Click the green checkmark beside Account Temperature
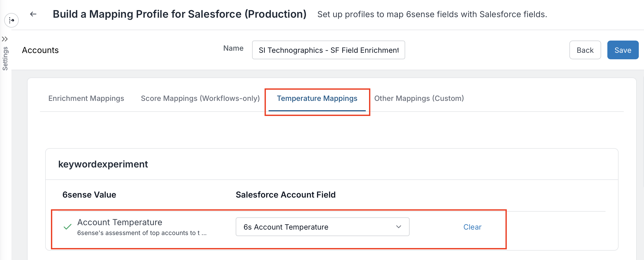 click(68, 227)
